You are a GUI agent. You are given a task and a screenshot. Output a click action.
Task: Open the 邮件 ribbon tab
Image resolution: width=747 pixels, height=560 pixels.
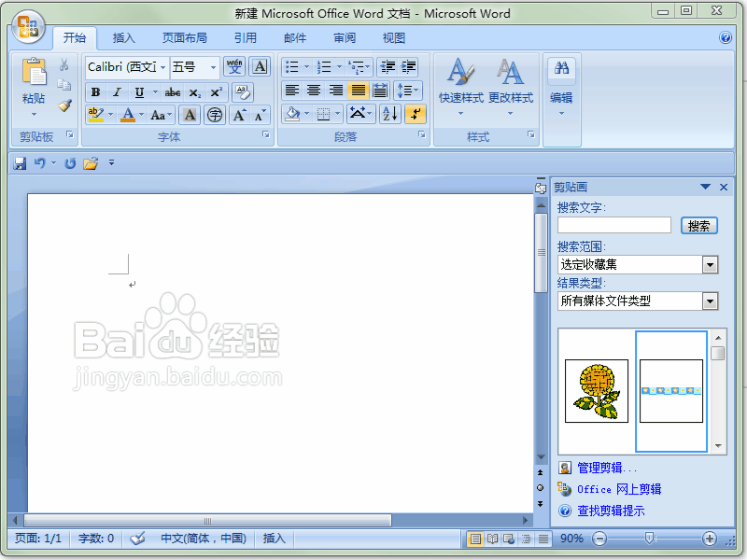tap(294, 37)
